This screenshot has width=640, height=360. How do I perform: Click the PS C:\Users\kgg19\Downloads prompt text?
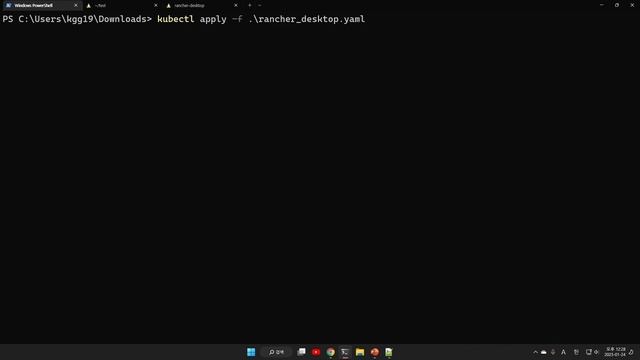pos(77,19)
